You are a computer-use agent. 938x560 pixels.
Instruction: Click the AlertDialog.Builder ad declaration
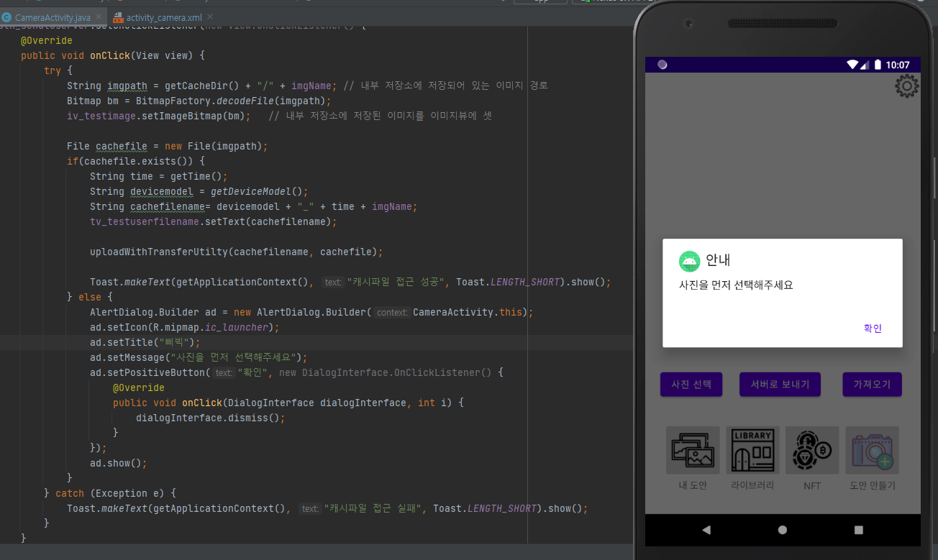311,312
